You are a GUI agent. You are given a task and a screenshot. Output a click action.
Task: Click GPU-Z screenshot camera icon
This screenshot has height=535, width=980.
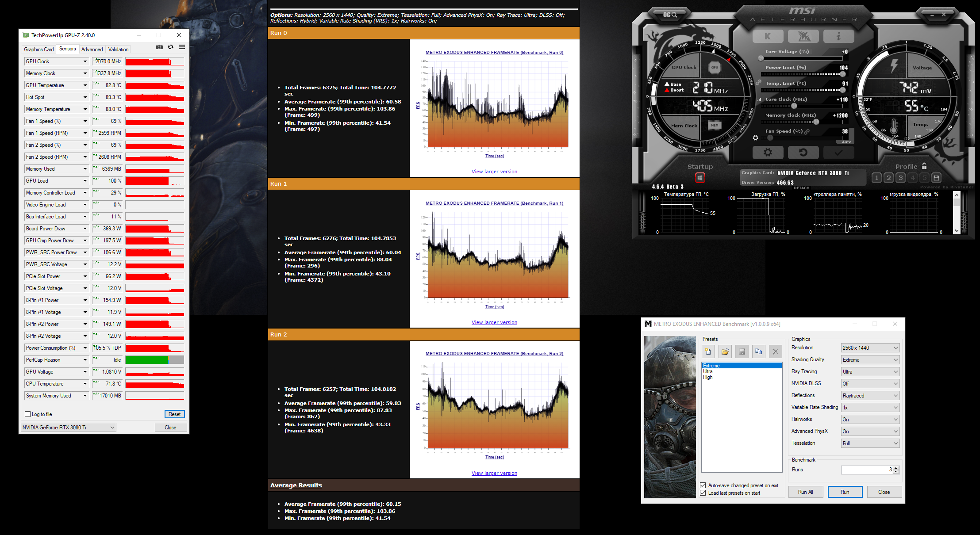(x=159, y=47)
